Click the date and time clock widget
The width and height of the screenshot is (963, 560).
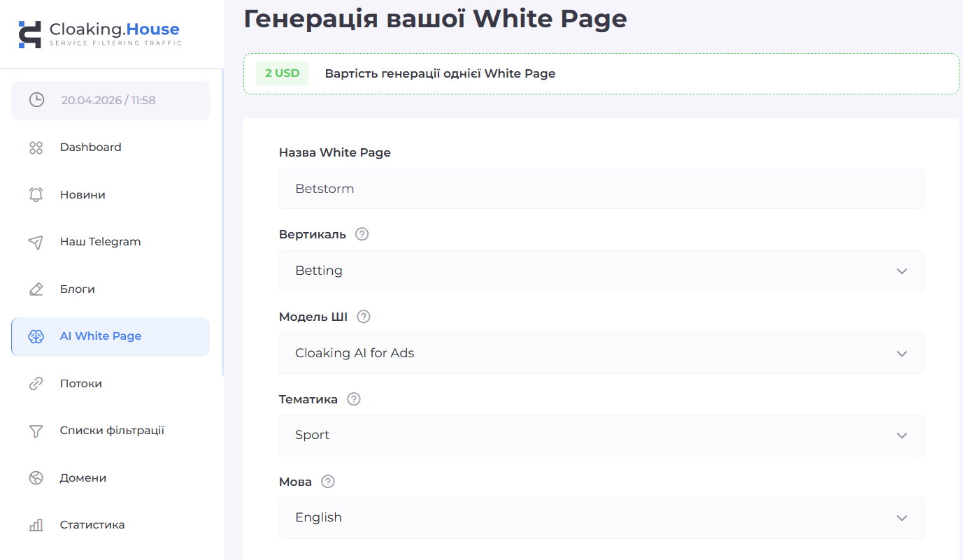(x=110, y=100)
